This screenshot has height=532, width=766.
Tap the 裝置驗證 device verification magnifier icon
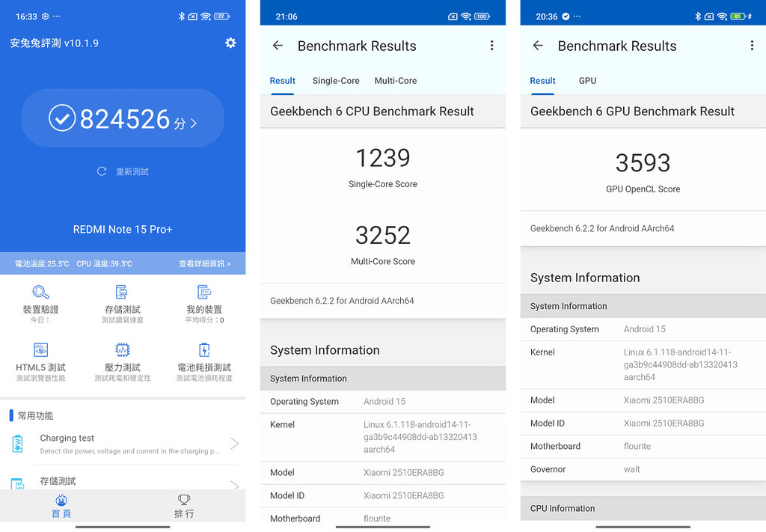40,292
